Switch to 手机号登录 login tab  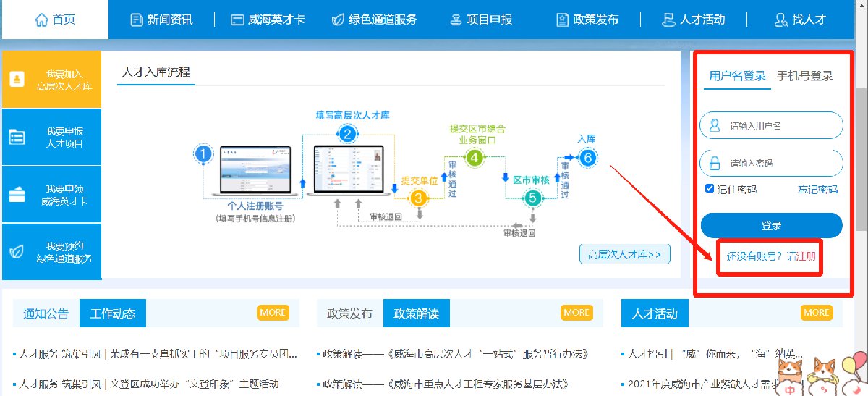[804, 76]
